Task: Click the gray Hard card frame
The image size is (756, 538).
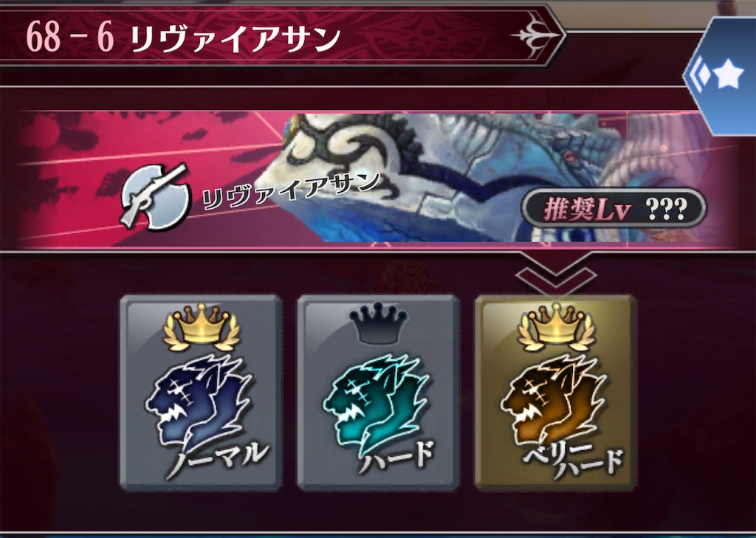Action: pyautogui.click(x=377, y=393)
